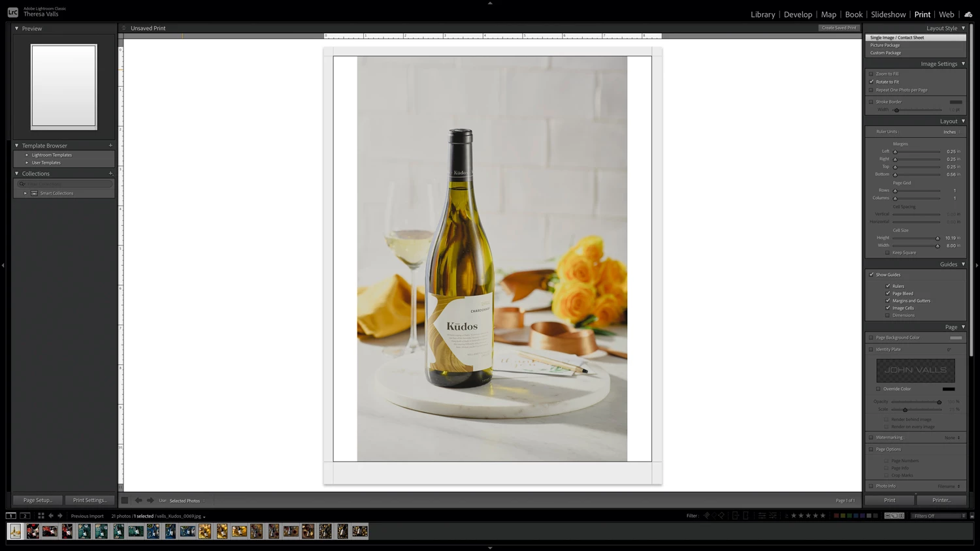
Task: Click Create Saved Print button
Action: (x=839, y=28)
